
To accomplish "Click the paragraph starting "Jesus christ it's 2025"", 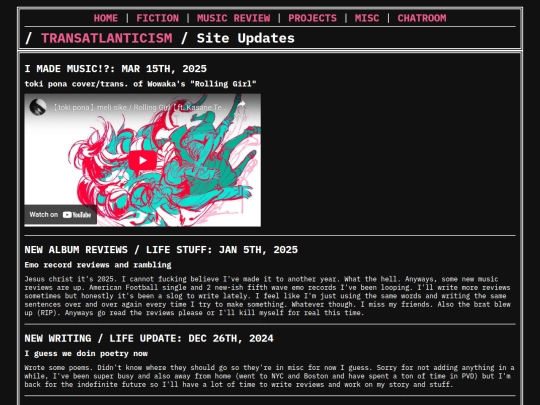I will point(268,296).
